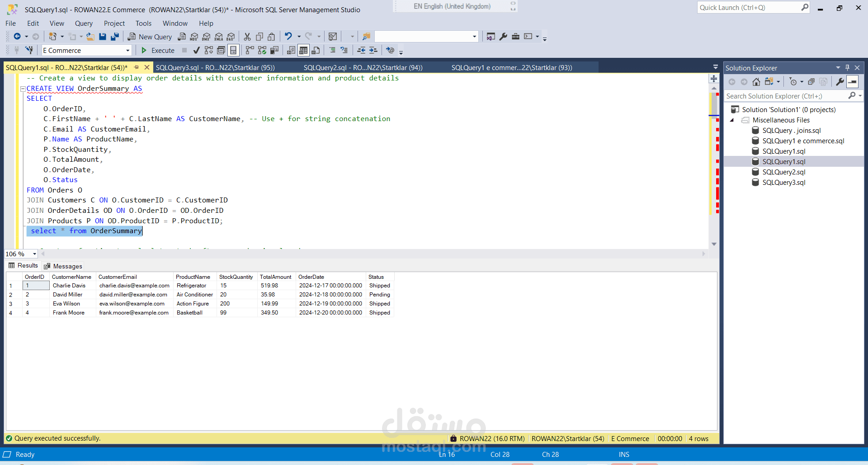The image size is (868, 465).
Task: Select SQLQuery3.sql in Solution Explorer
Action: (783, 183)
